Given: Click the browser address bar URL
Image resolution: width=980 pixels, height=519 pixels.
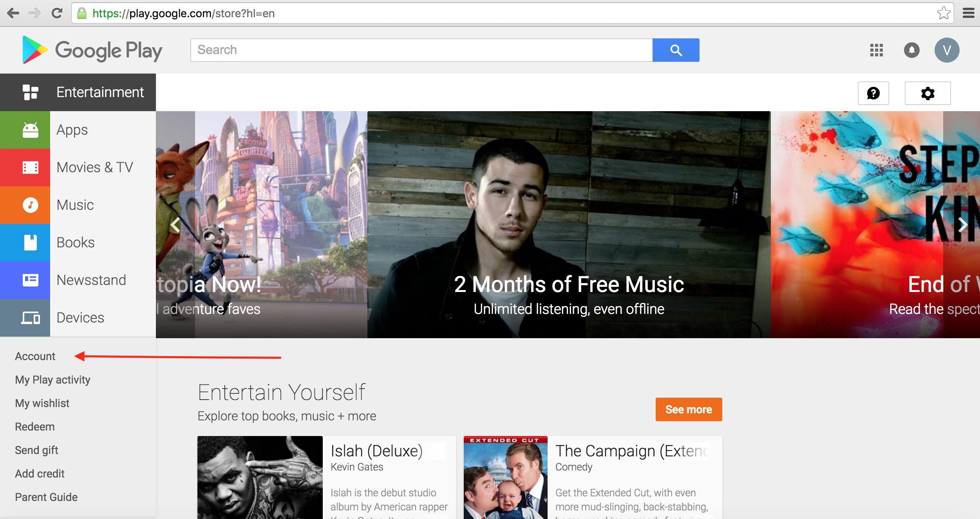Looking at the screenshot, I should [183, 13].
